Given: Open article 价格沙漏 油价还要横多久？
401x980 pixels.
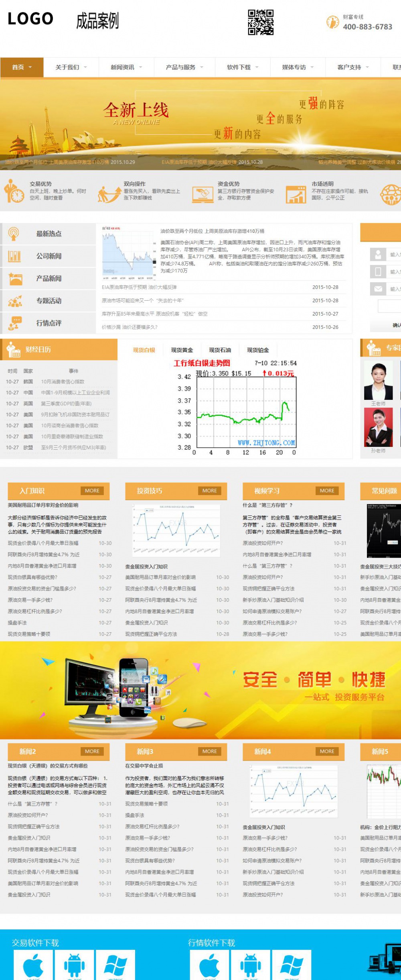Looking at the screenshot, I should pos(130,327).
